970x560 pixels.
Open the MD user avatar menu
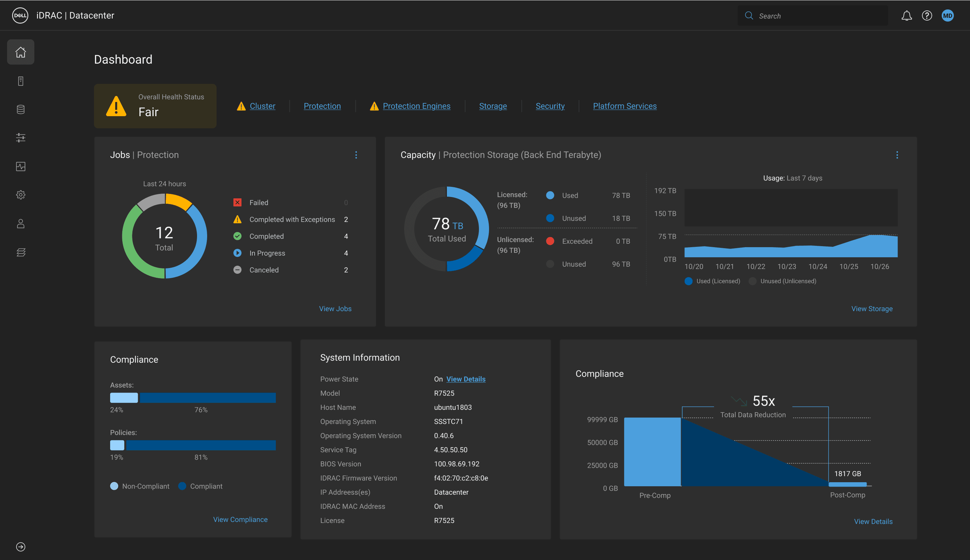[947, 16]
